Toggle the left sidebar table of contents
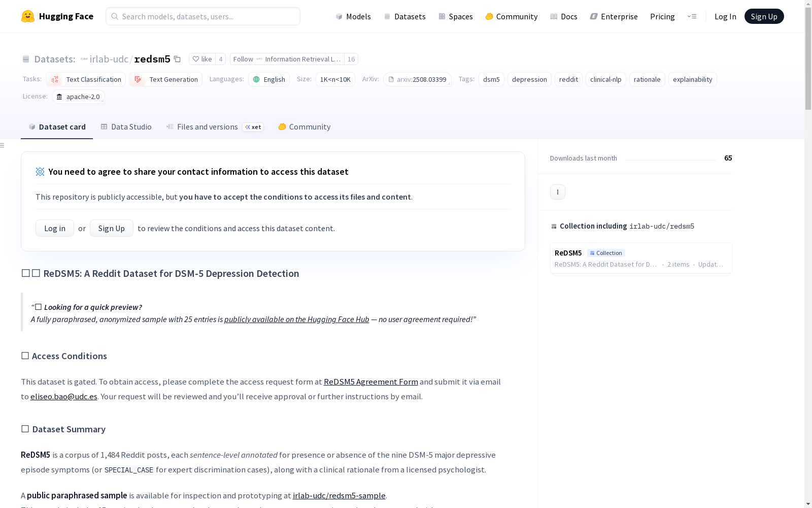Viewport: 812px width, 508px height. pos(3,145)
